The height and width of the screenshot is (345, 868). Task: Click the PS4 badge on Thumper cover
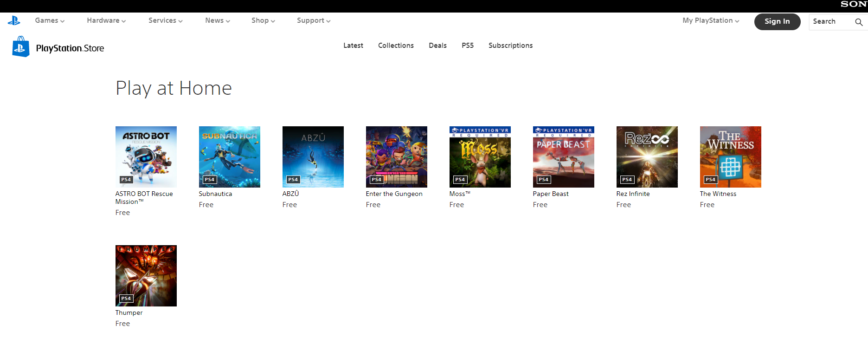coord(126,299)
